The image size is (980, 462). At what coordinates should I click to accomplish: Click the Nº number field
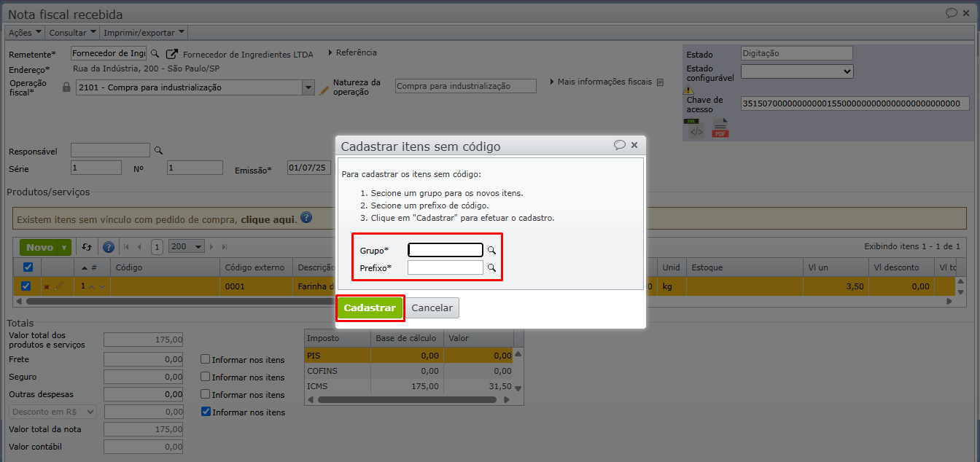click(x=195, y=168)
